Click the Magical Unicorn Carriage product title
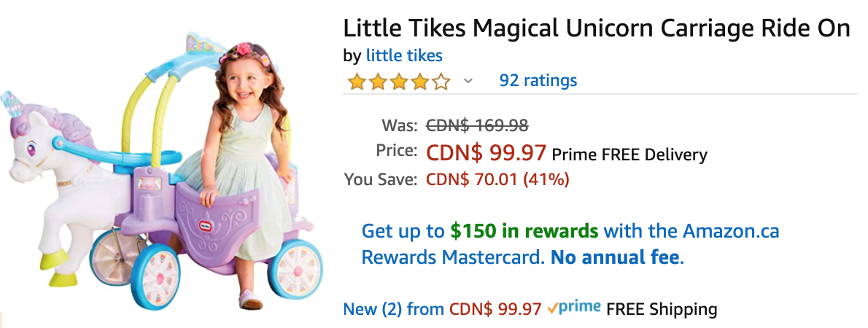This screenshot has width=868, height=328. pos(596,28)
